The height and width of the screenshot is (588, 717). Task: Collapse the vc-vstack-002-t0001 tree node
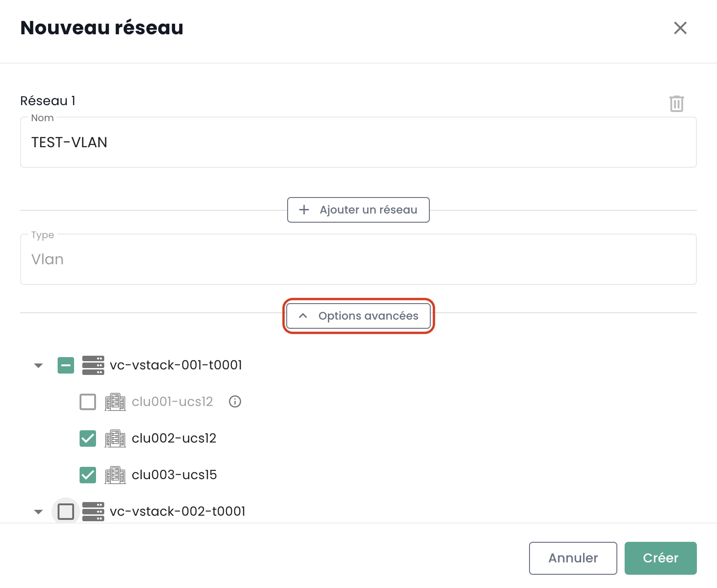pyautogui.click(x=38, y=511)
